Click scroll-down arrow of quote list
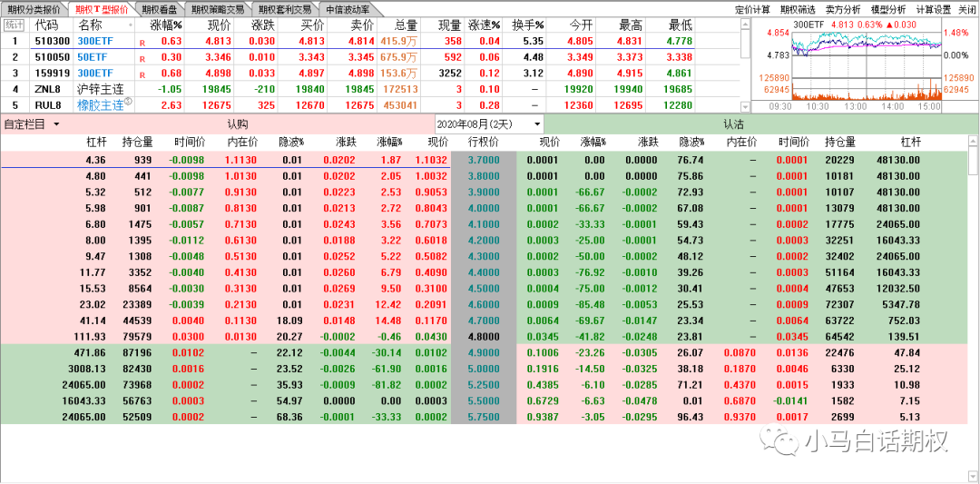The image size is (980, 484). [745, 107]
